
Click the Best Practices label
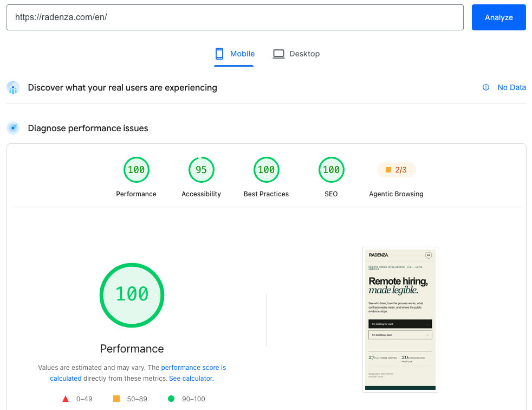(266, 194)
